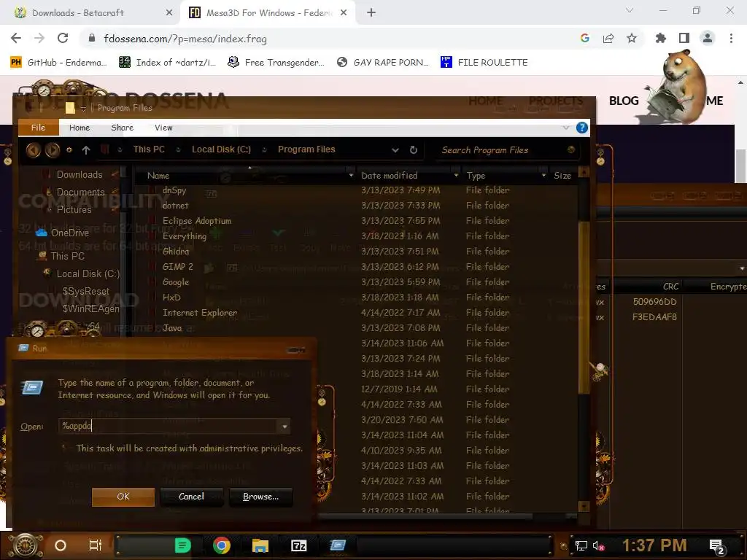Click Browse... in Run dialog

pyautogui.click(x=260, y=496)
